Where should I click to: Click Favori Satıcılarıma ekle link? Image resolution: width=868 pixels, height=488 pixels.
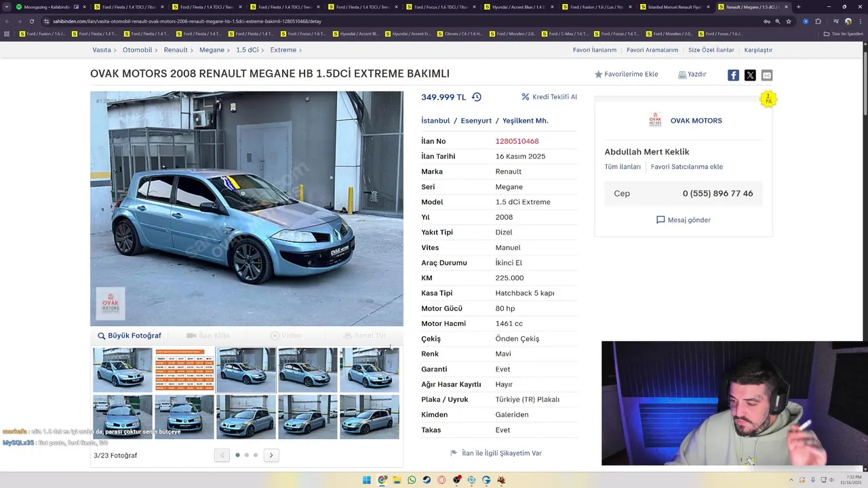click(x=687, y=167)
